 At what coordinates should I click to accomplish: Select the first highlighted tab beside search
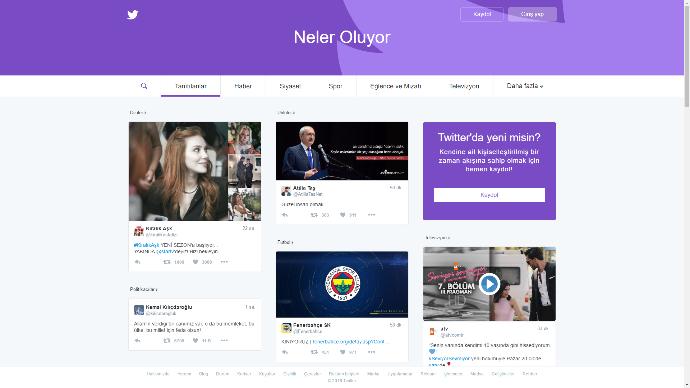pyautogui.click(x=191, y=86)
